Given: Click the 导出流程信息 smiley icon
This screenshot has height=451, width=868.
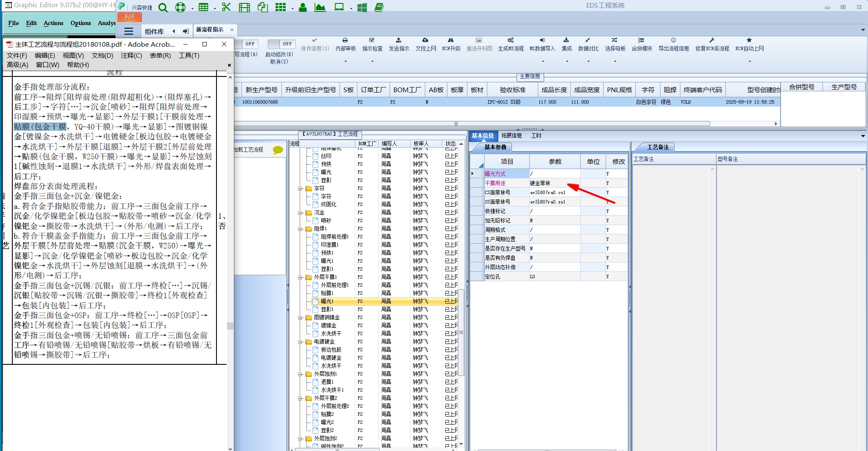Looking at the screenshot, I should coord(674,40).
